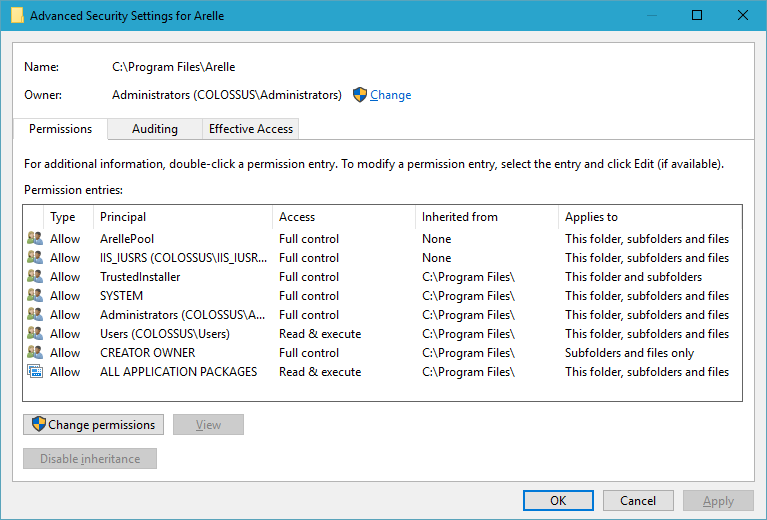Click 'Subfolders and files only' text
Image resolution: width=767 pixels, height=520 pixels.
point(629,353)
